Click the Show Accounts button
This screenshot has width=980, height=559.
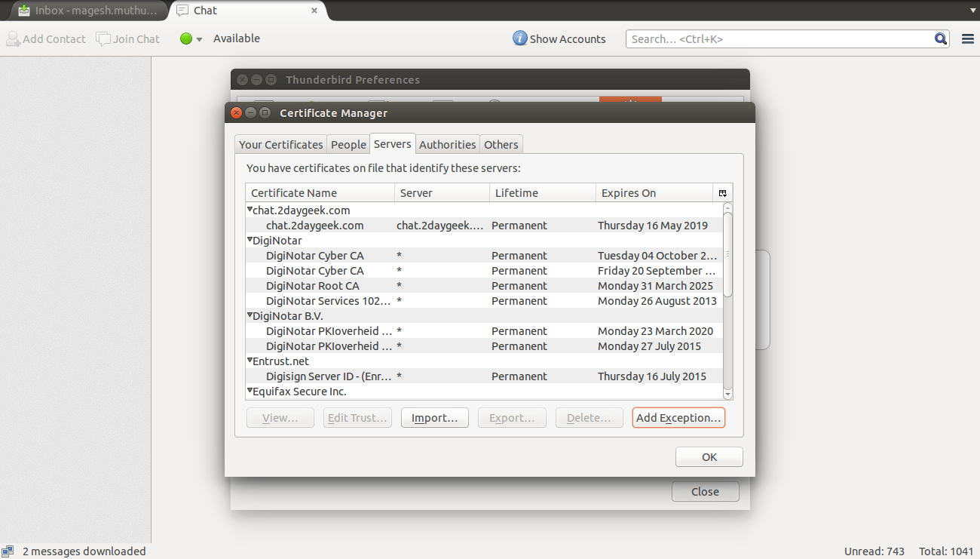coord(559,39)
